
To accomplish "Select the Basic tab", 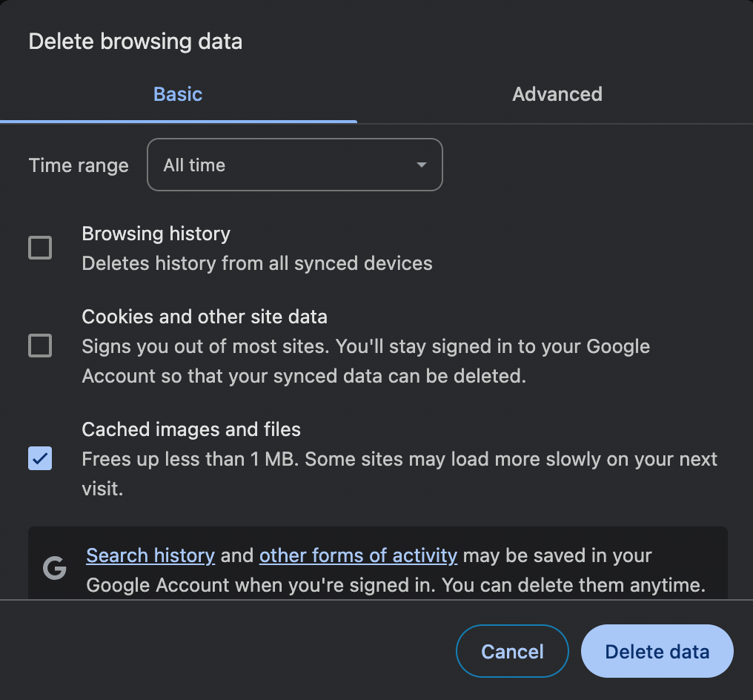I will 177,94.
